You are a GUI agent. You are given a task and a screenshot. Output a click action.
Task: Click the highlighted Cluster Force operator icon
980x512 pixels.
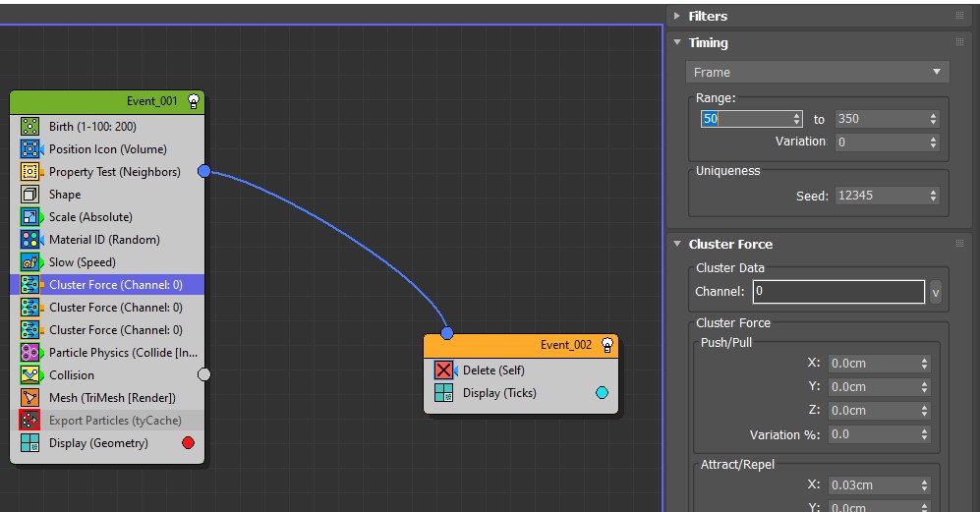coord(30,284)
